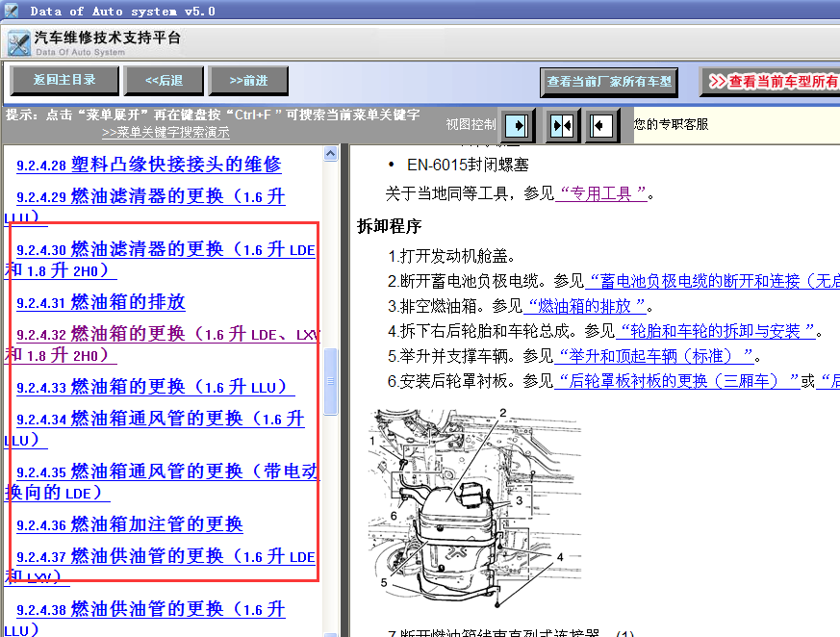The height and width of the screenshot is (637, 840).
Task: Click the title bar application icon
Action: click(x=12, y=11)
